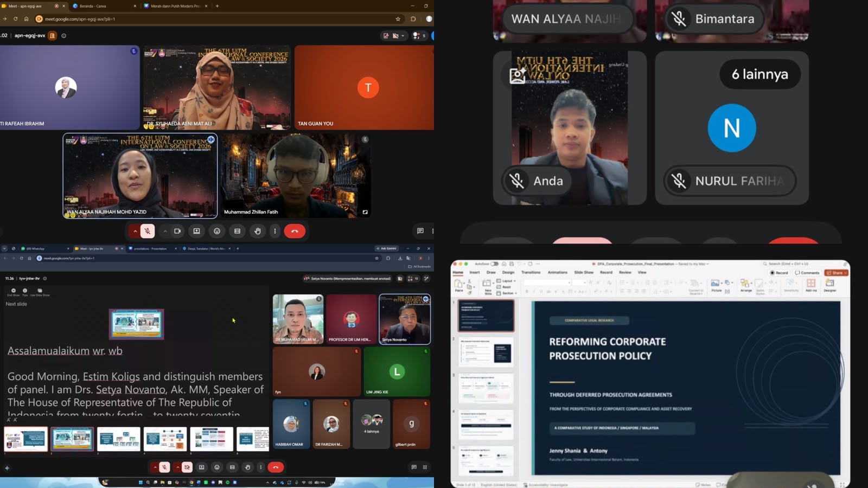The height and width of the screenshot is (488, 868).
Task: Click the Designer icon in PowerPoint ribbon
Action: 829,285
